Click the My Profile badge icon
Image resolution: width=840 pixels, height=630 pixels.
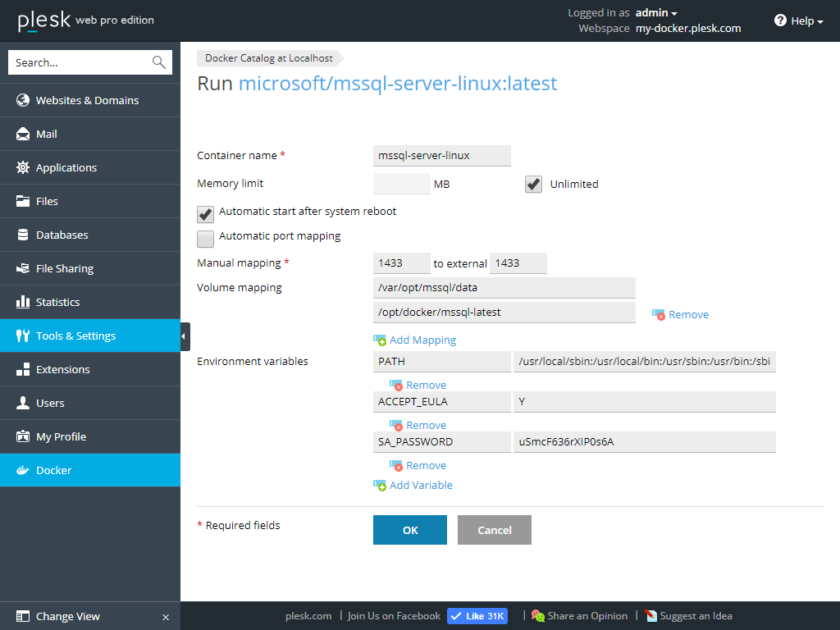(x=22, y=436)
